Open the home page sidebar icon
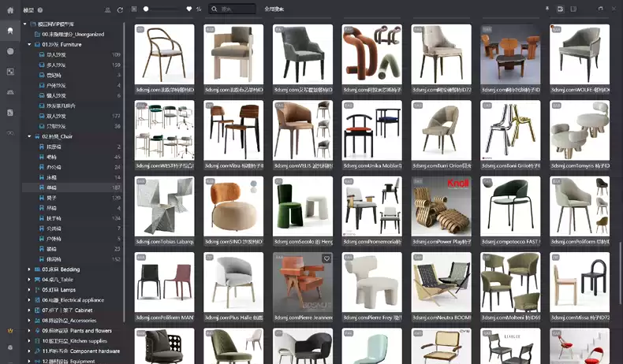This screenshot has height=364, width=623. pos(10,10)
